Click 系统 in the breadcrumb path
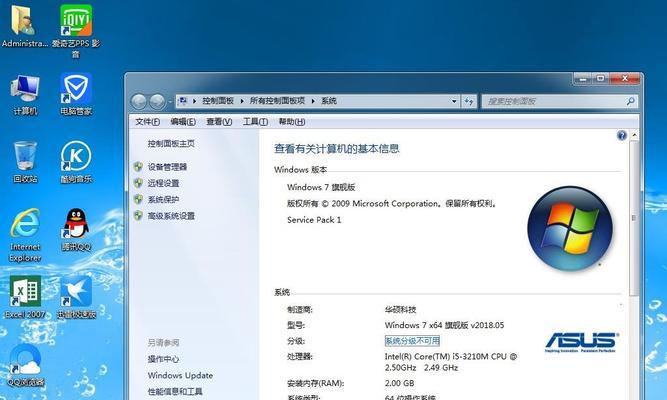 click(x=329, y=101)
